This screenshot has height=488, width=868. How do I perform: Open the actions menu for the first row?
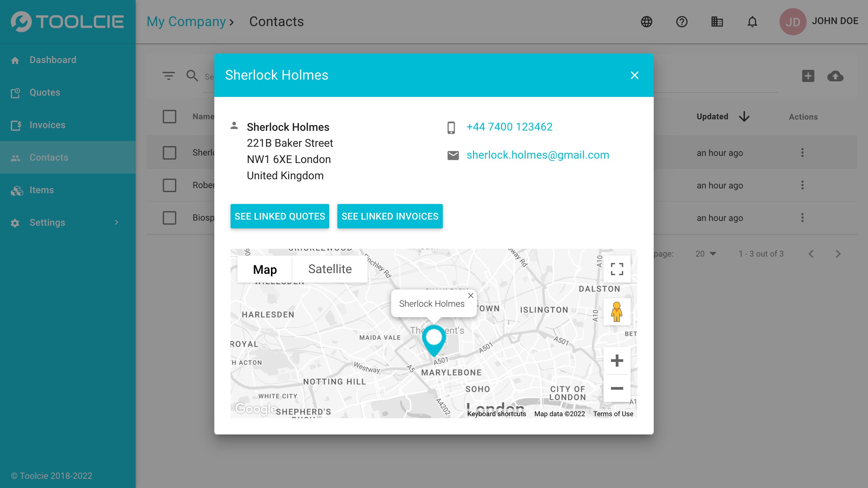802,152
